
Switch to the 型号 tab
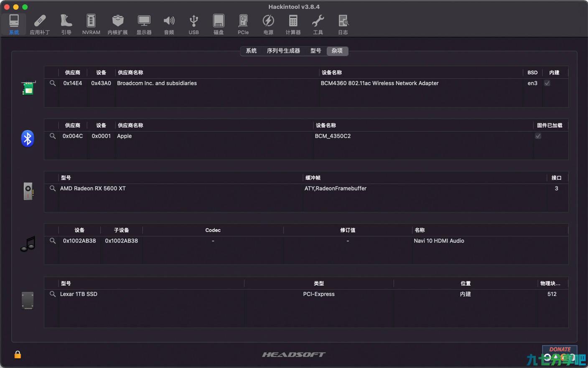coord(316,51)
